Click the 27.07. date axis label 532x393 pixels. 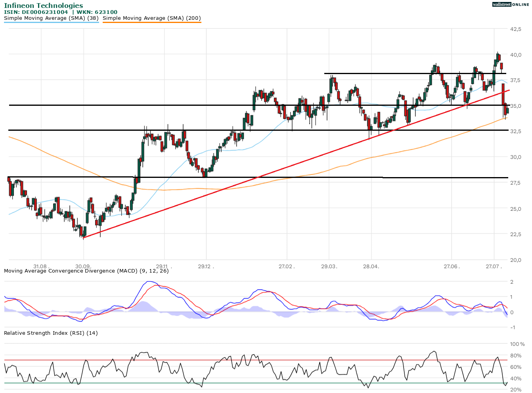click(x=494, y=266)
